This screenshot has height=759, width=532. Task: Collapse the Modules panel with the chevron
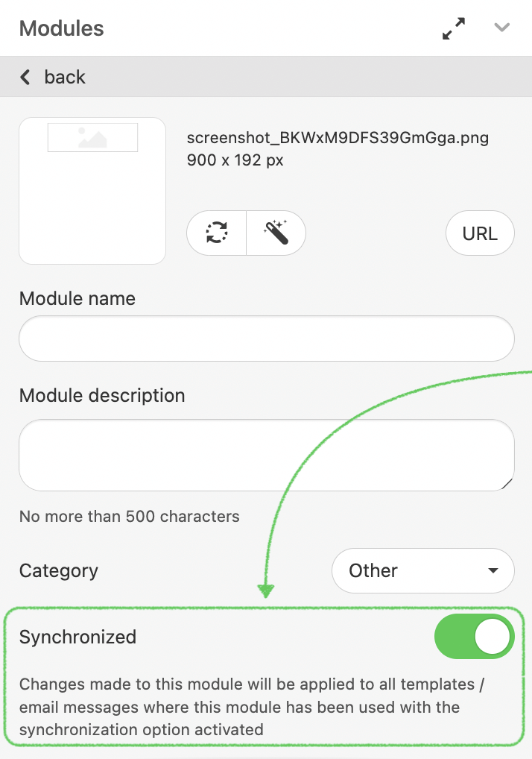tap(501, 28)
